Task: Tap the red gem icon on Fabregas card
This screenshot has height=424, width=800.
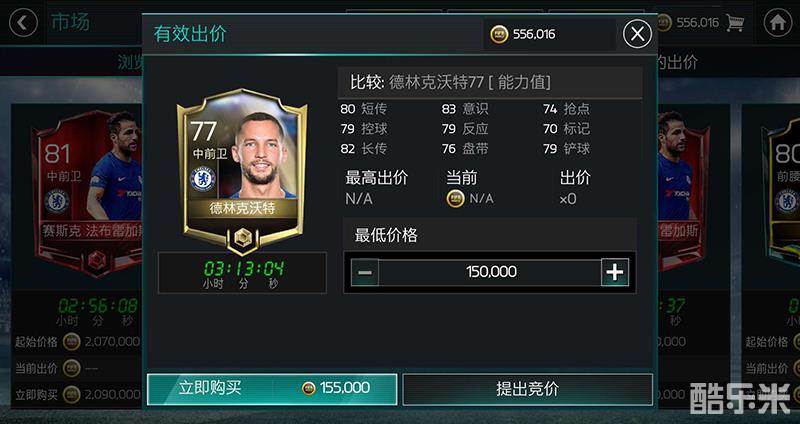Action: point(97,261)
